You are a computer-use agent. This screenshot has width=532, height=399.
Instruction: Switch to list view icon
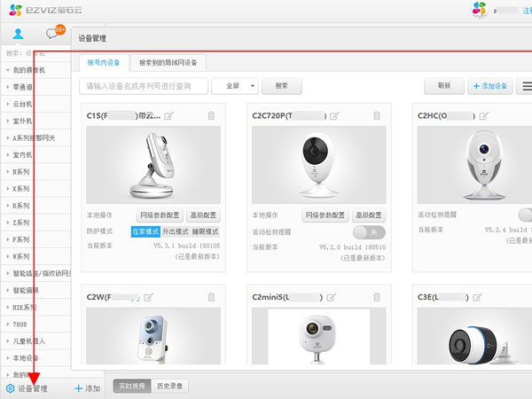[x=525, y=86]
